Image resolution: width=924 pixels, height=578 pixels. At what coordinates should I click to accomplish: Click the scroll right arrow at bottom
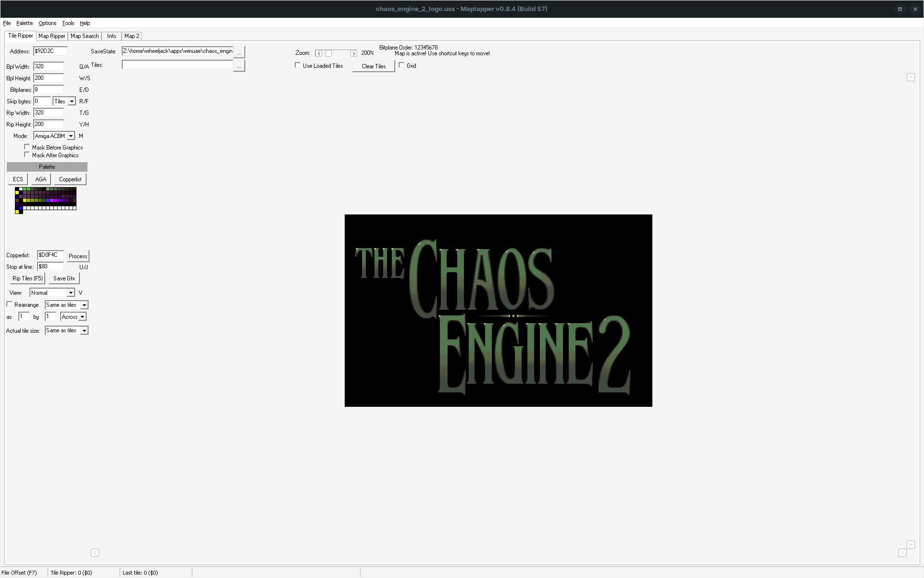click(902, 553)
